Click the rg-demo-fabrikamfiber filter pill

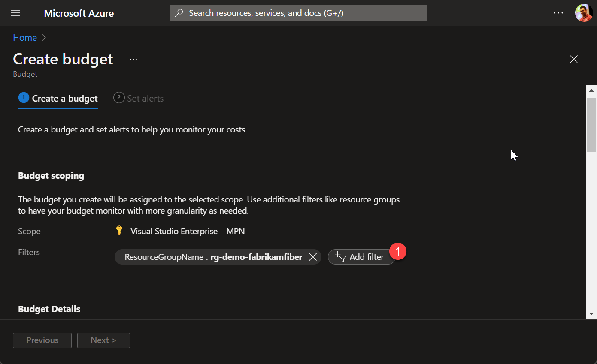pos(218,257)
